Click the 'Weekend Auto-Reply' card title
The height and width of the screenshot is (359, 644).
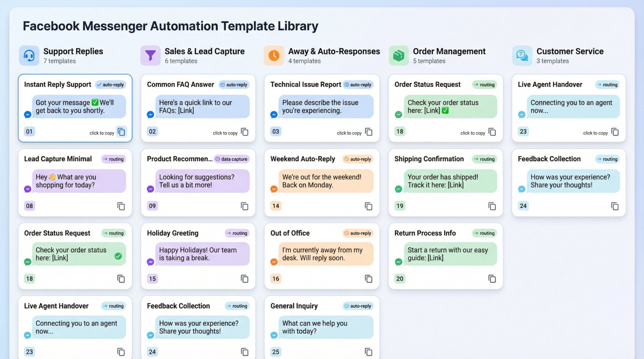coord(303,159)
